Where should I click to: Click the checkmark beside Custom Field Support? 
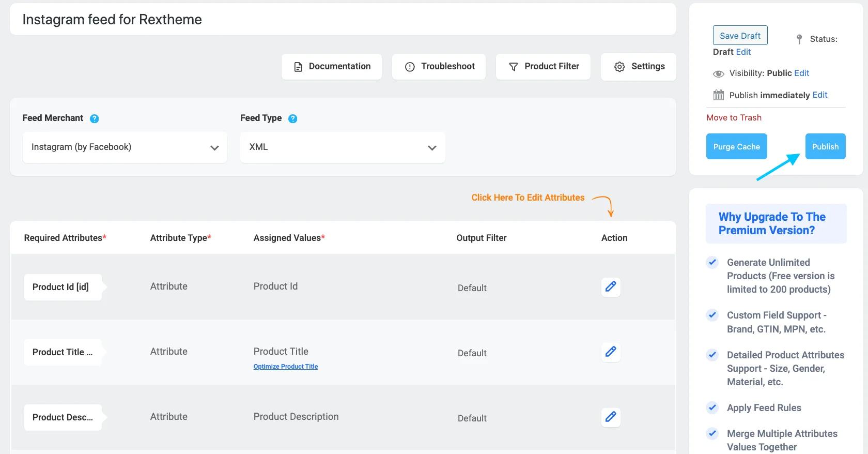(712, 315)
